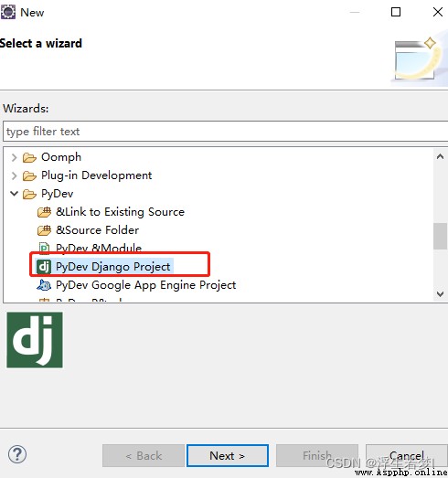
Task: Click the small Django dj icon
Action: click(x=44, y=267)
